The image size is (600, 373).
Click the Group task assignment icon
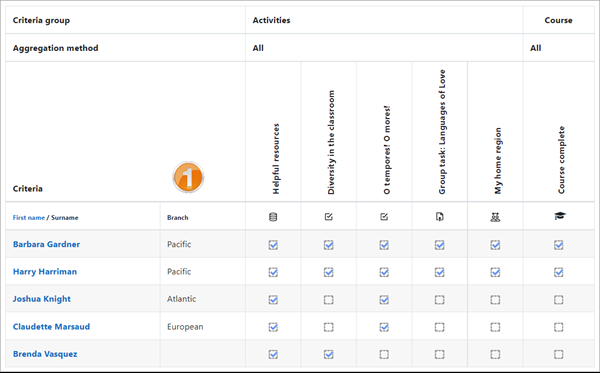point(440,217)
